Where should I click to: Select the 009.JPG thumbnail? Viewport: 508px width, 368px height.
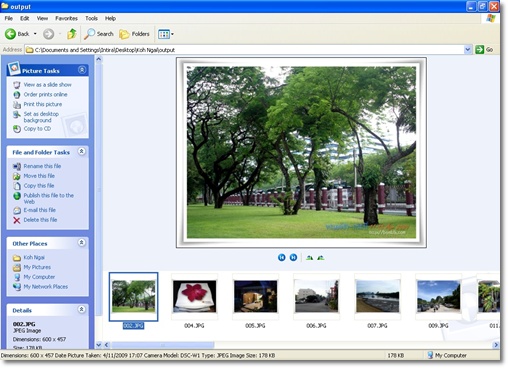click(438, 296)
